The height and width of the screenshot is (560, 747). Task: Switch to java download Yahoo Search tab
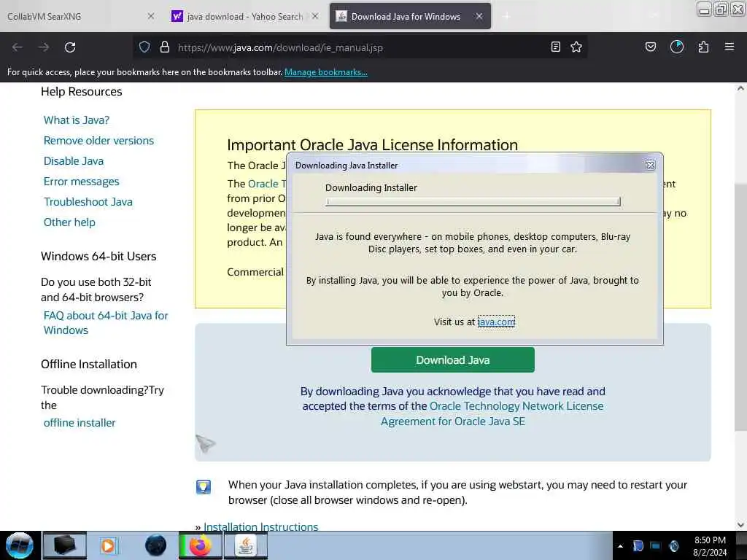245,17
